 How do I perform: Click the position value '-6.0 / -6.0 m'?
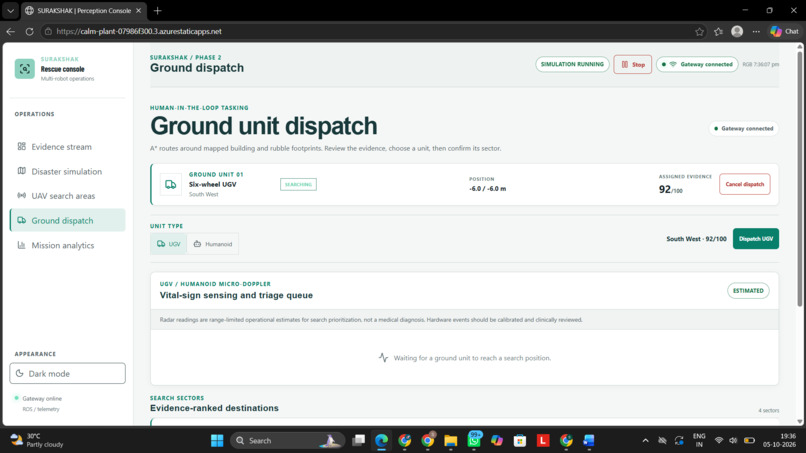tap(487, 189)
